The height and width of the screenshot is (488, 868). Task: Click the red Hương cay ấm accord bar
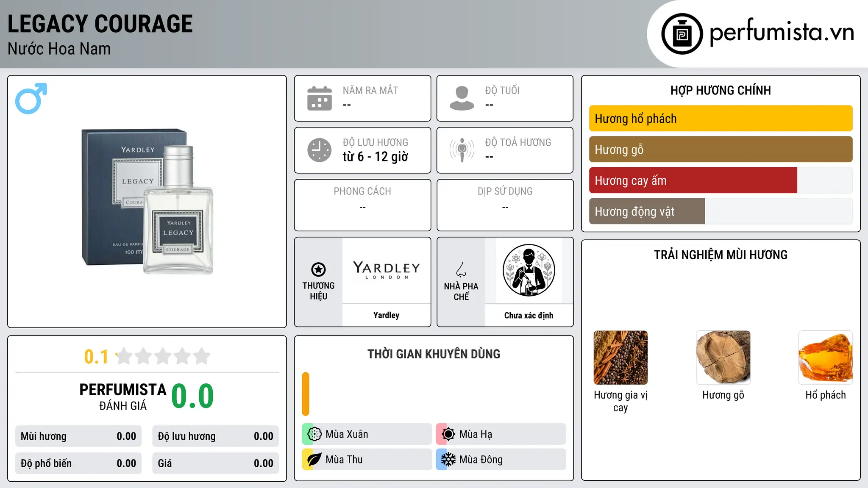693,180
